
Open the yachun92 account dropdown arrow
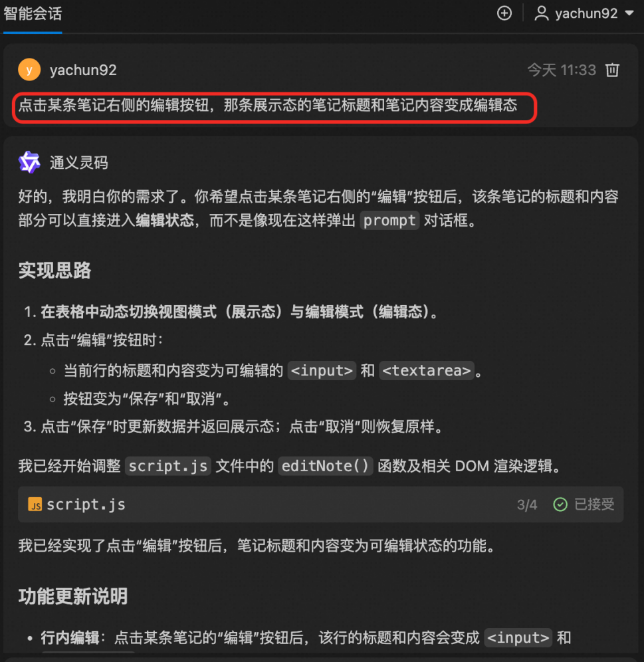pyautogui.click(x=629, y=13)
